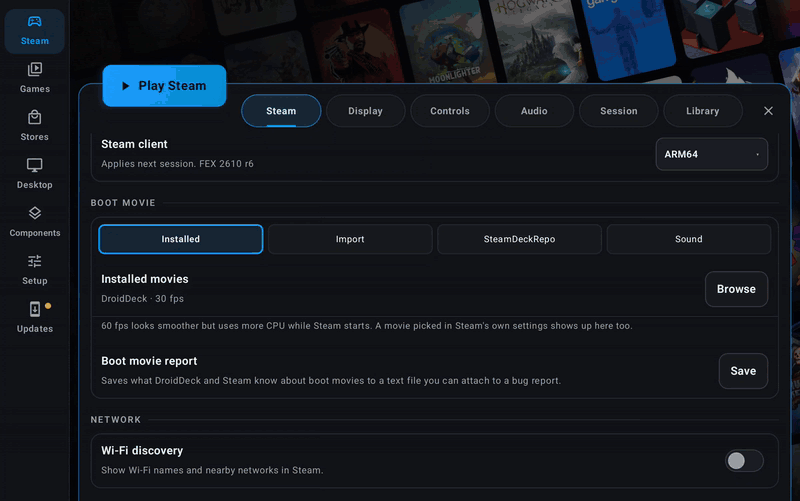Image resolution: width=800 pixels, height=501 pixels.
Task: Open the Desktop monitor icon
Action: [x=35, y=165]
